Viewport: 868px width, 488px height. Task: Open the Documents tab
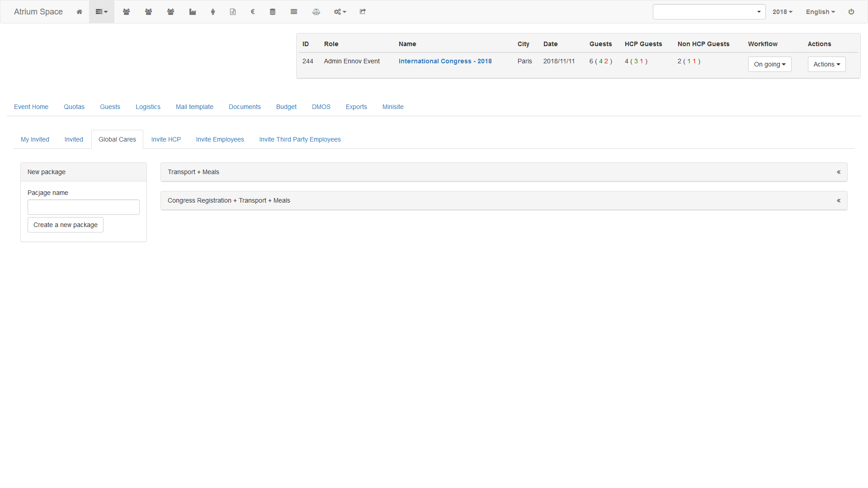[x=245, y=107]
